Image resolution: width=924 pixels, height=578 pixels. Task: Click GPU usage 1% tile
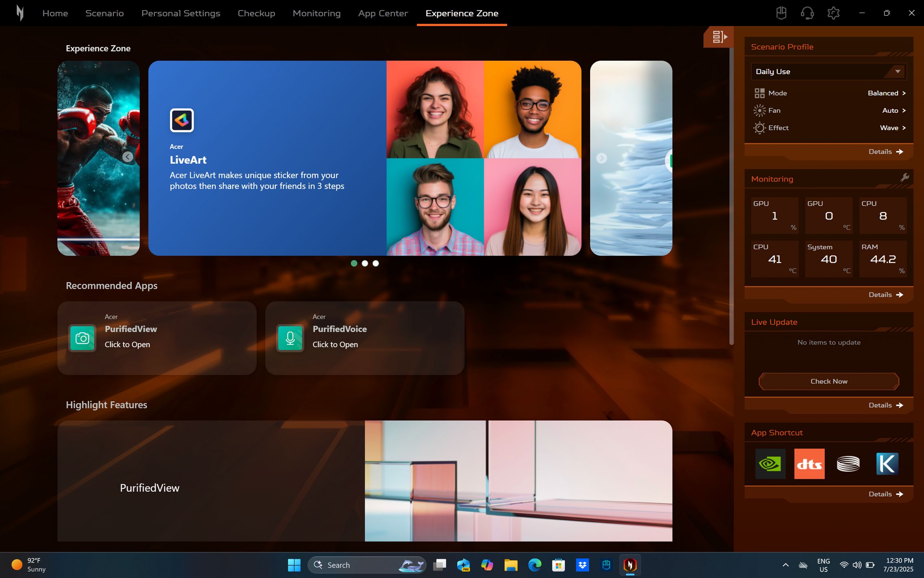[x=775, y=215]
